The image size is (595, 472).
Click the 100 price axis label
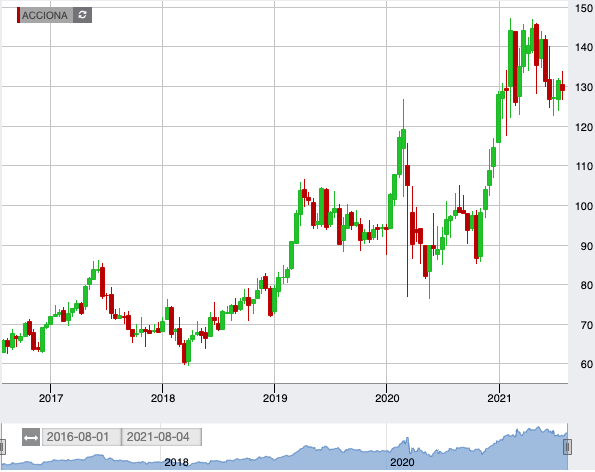tap(584, 206)
